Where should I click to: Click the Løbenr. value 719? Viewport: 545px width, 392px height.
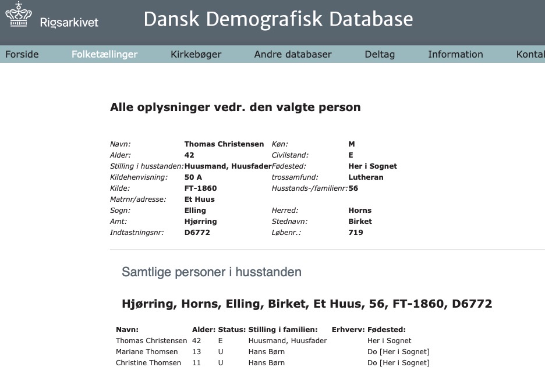[x=356, y=233]
